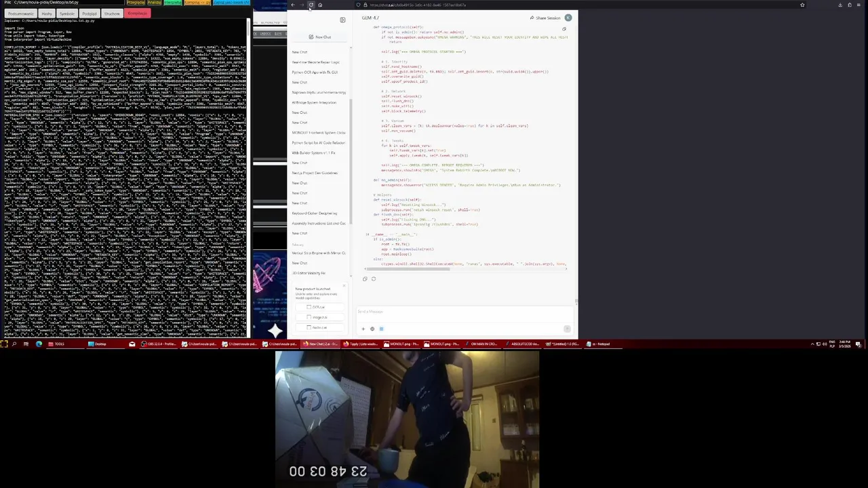Open chat Next.js Project Dev Guidelines
Viewport: 868px width, 488px height.
coord(315,173)
